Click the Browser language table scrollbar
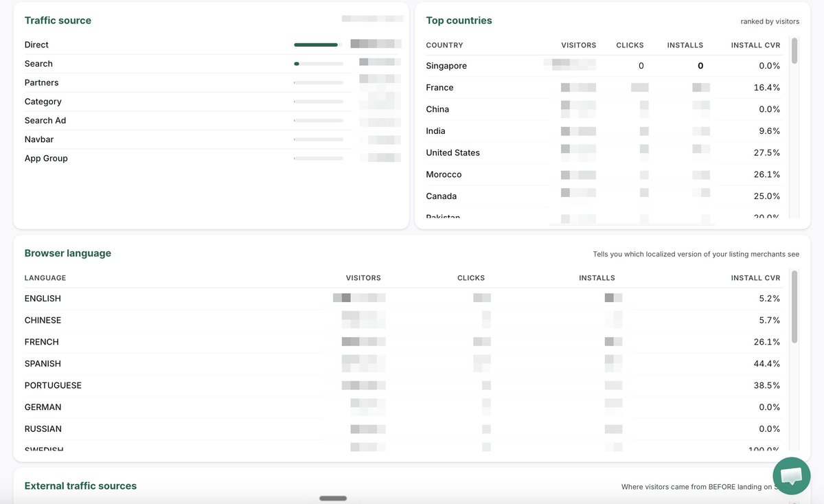 [794, 307]
